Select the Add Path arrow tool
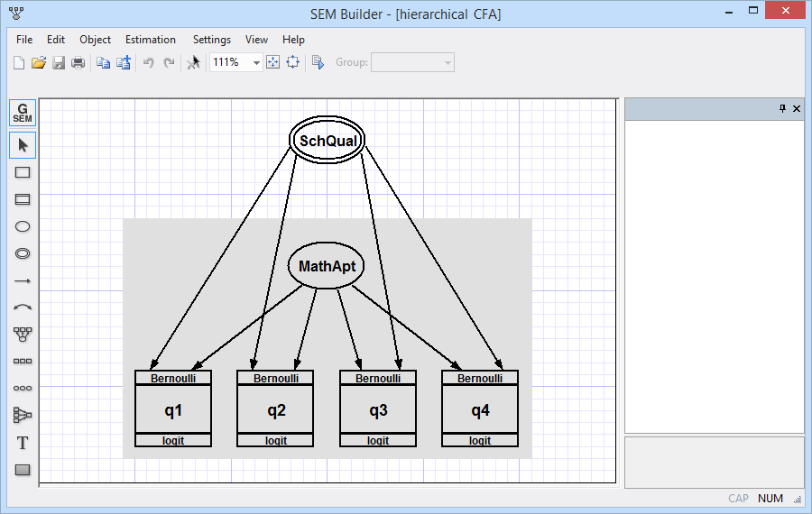 coord(23,280)
